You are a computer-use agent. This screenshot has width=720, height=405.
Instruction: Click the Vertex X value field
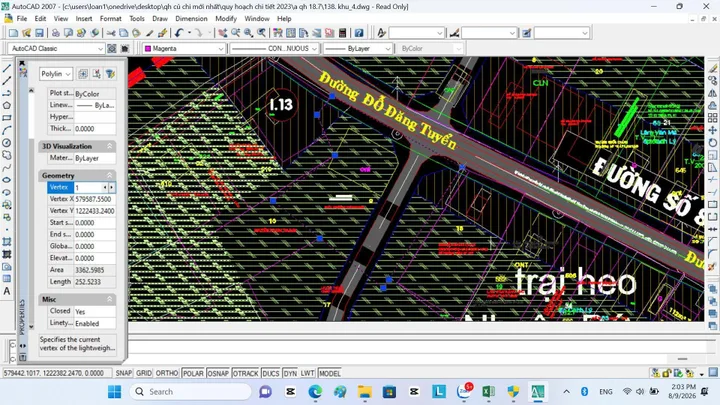(x=95, y=199)
